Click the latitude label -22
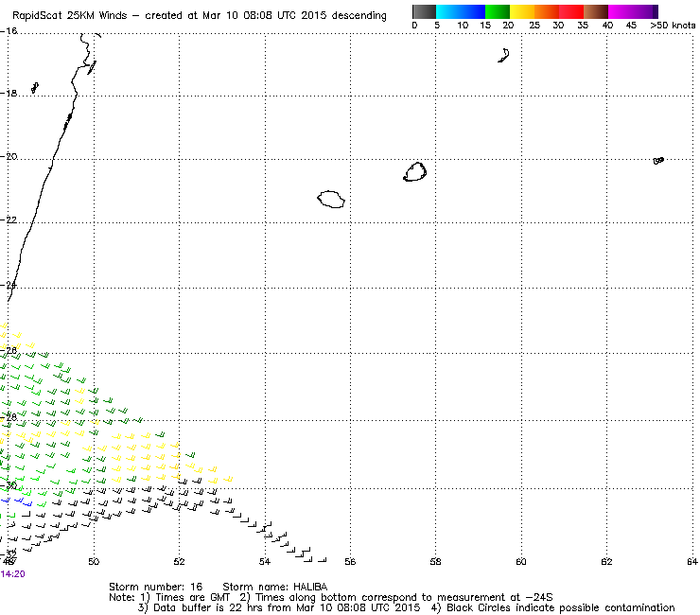 [x=9, y=220]
